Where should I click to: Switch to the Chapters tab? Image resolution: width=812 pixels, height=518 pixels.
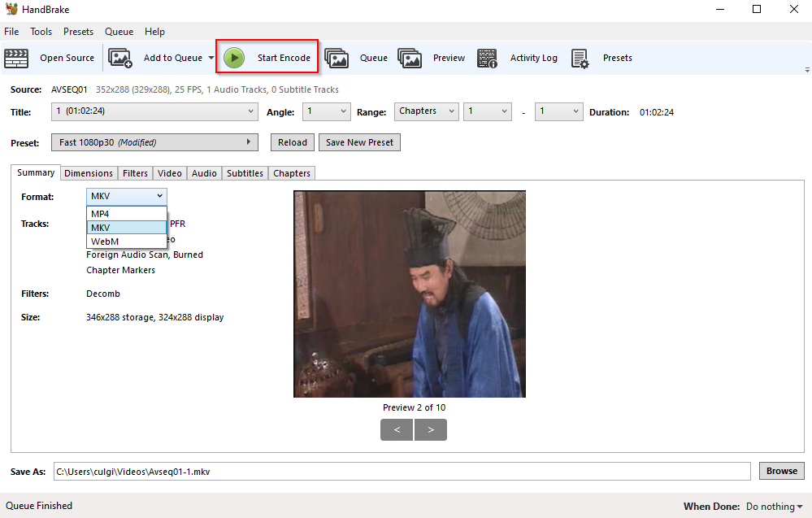coord(292,173)
